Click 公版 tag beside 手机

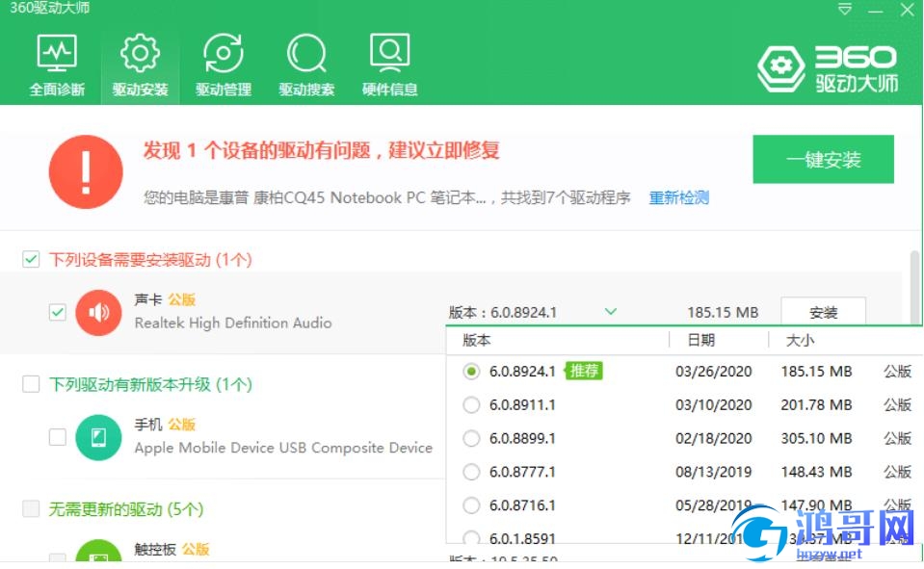(x=181, y=425)
